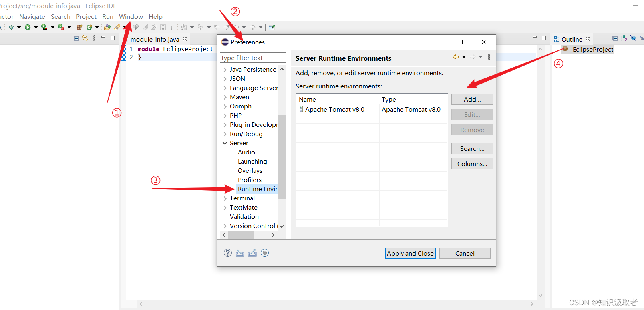Click the Cancel button
The image size is (644, 310).
pyautogui.click(x=465, y=253)
